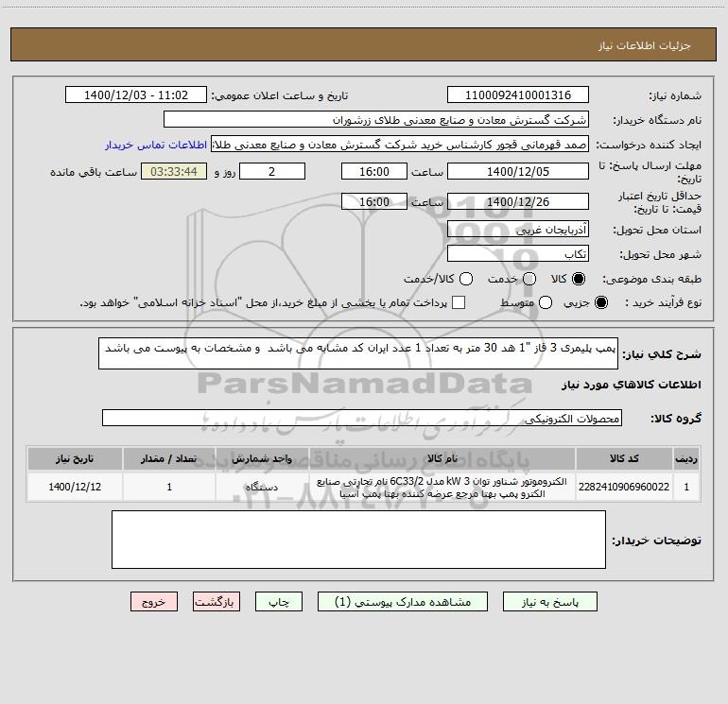Click the remaining days field showing 2
Screen dimensions: 728x704
click(272, 172)
